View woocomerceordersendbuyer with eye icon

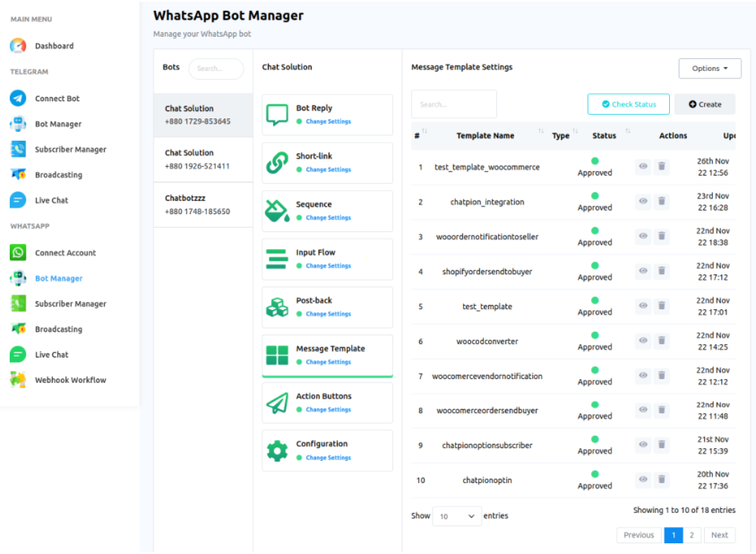[x=643, y=411]
